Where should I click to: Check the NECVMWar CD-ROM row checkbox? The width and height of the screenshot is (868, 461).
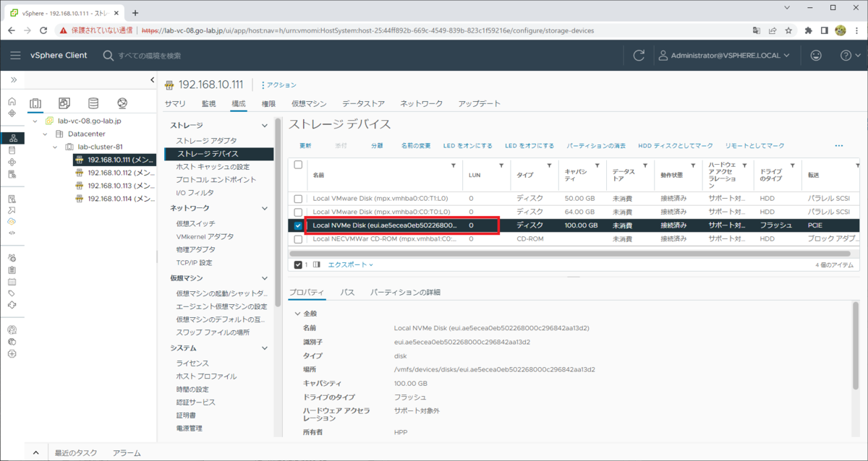click(298, 239)
